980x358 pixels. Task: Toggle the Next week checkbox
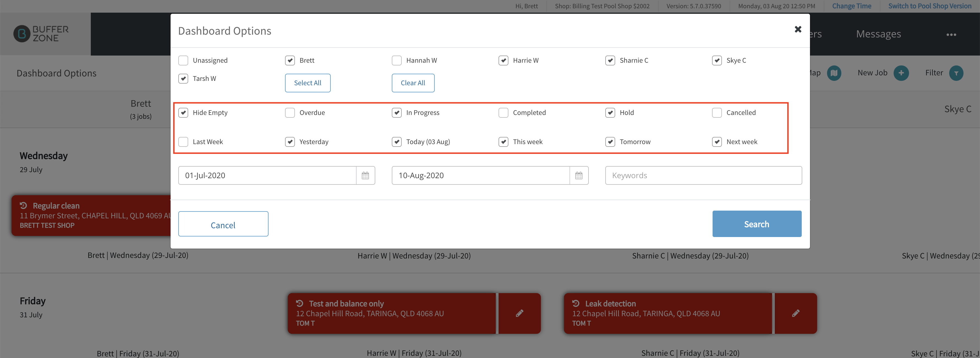click(717, 142)
